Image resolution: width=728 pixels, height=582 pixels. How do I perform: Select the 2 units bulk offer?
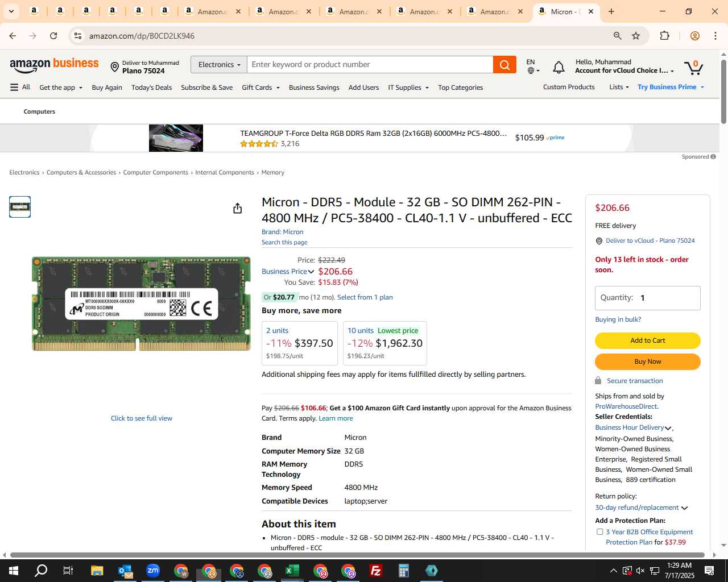[x=299, y=343]
